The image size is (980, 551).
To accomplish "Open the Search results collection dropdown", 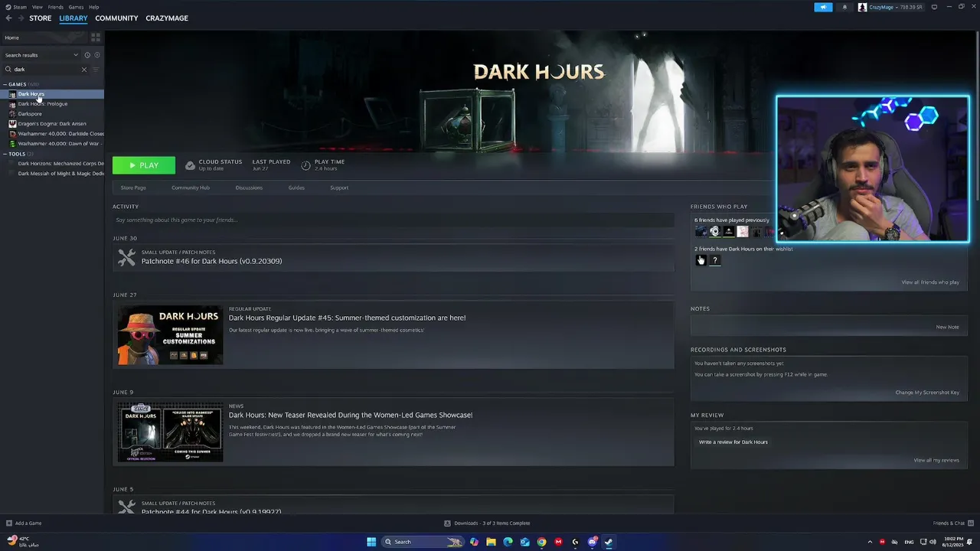I will 41,55.
